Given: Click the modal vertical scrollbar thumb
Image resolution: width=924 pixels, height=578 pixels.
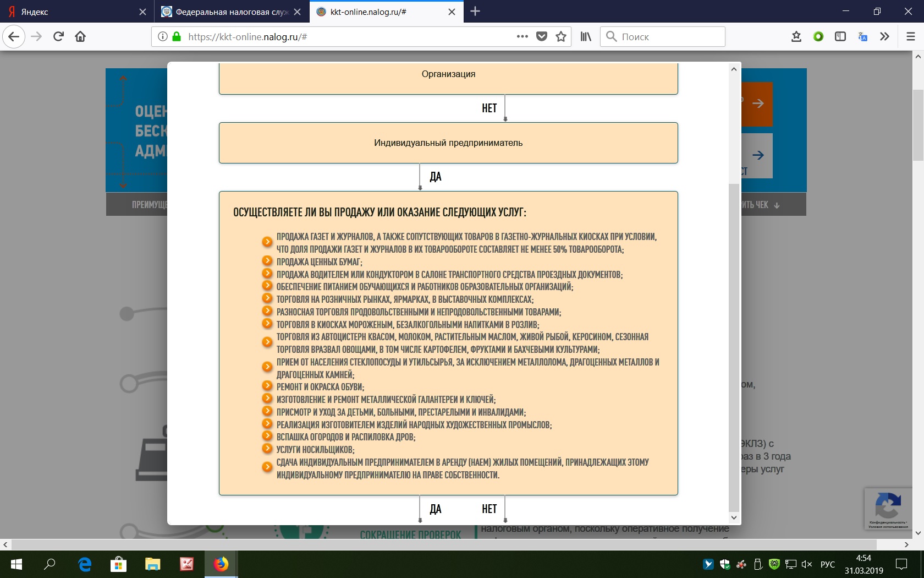Looking at the screenshot, I should [x=734, y=347].
